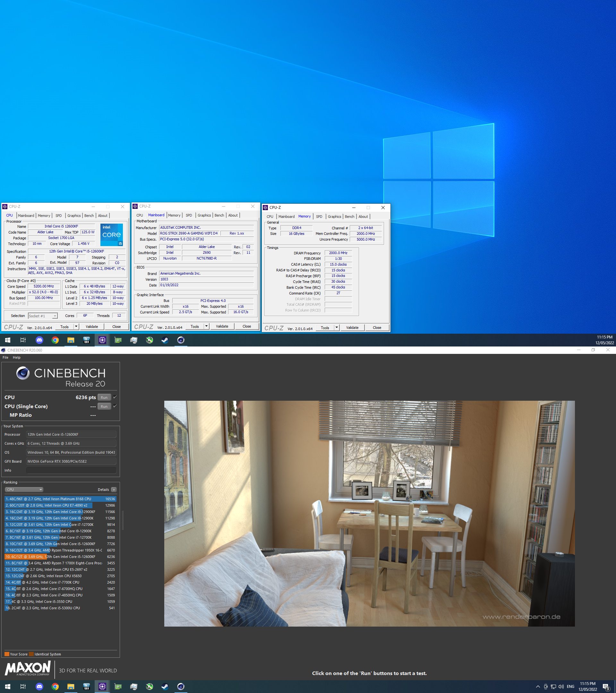Click the 5200.00 MHz Core Speed value
Image resolution: width=616 pixels, height=693 pixels.
click(x=44, y=287)
